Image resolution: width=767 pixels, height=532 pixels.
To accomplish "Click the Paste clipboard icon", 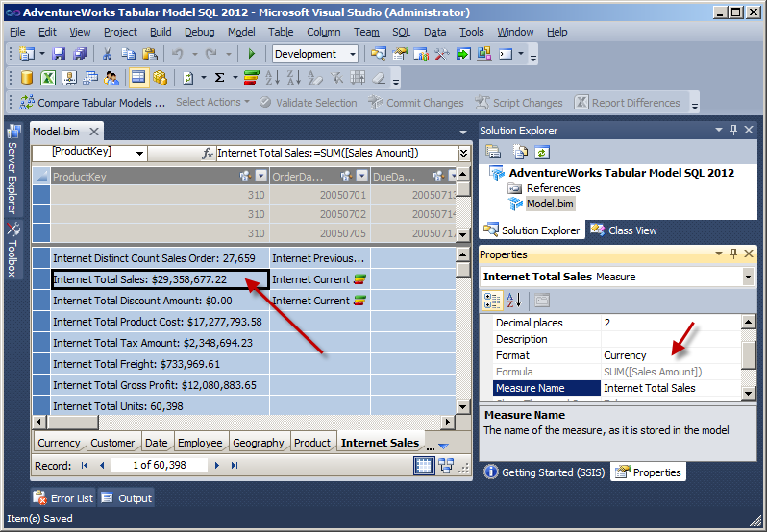I will click(150, 54).
